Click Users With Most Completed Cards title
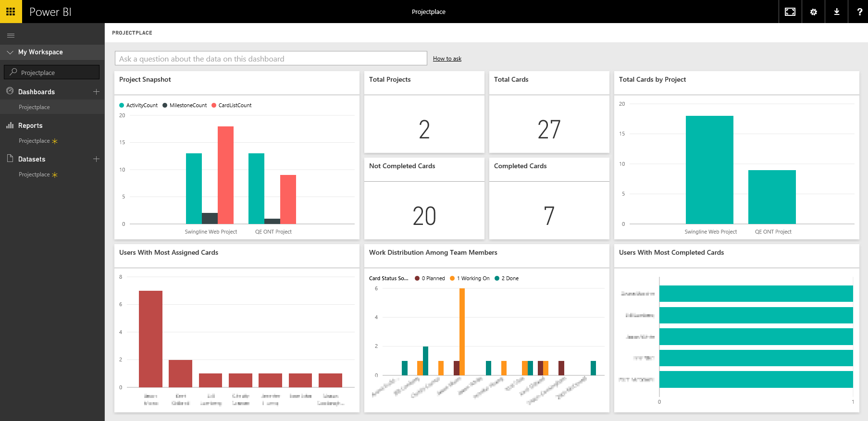This screenshot has width=868, height=421. (671, 252)
